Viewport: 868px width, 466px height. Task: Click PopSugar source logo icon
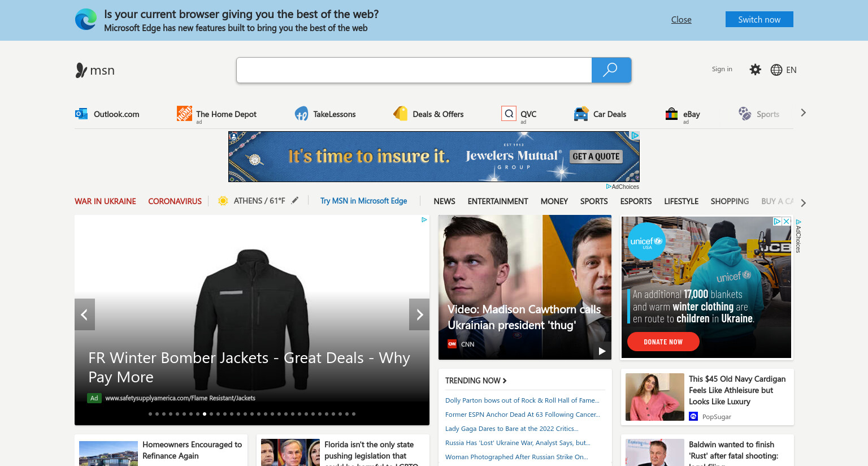(693, 416)
